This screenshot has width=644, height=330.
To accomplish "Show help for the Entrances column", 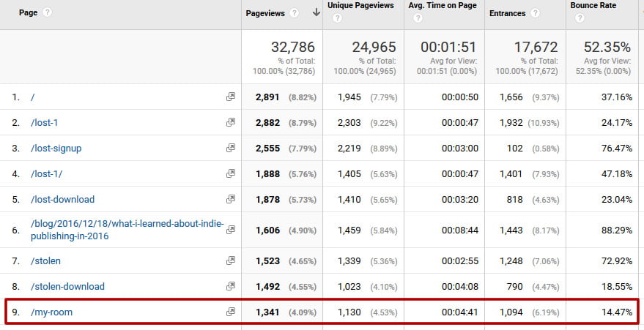I will (535, 12).
